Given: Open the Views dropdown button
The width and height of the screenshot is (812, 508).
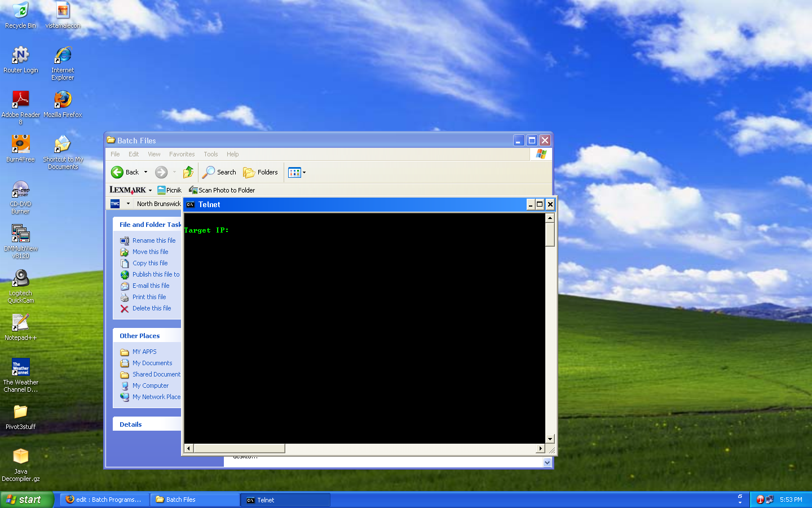Looking at the screenshot, I should [297, 172].
